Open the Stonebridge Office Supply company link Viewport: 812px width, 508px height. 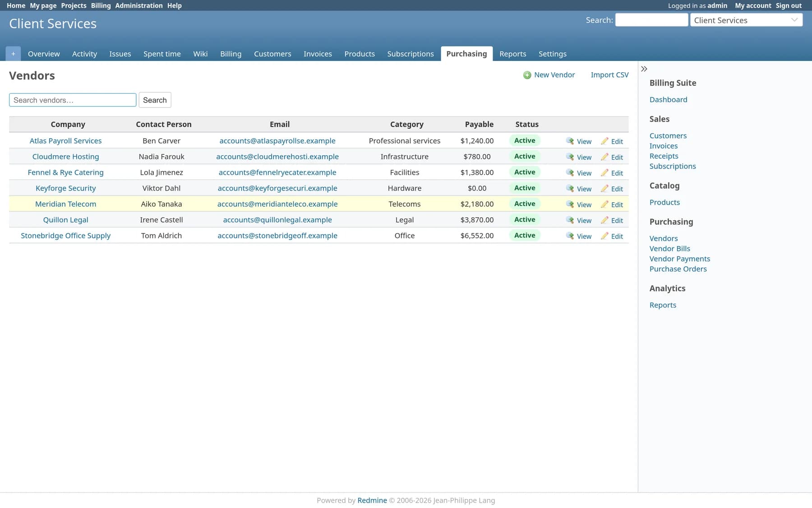(66, 235)
